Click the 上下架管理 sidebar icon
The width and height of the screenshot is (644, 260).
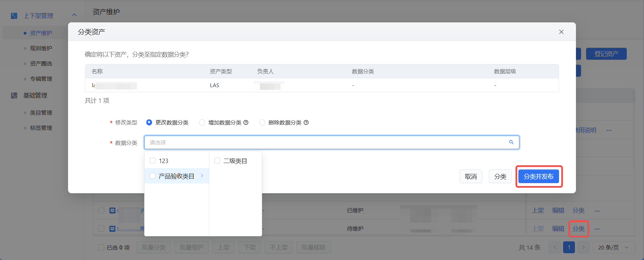click(x=14, y=16)
